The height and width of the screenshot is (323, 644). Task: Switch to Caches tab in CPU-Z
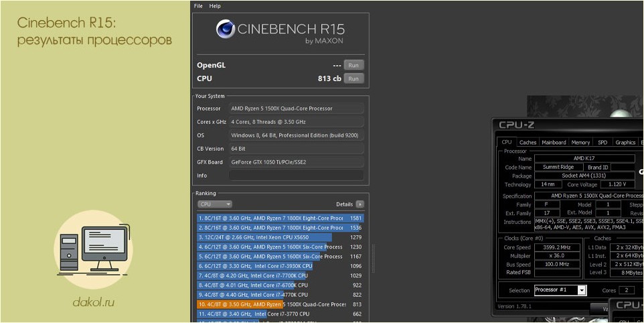pyautogui.click(x=528, y=143)
